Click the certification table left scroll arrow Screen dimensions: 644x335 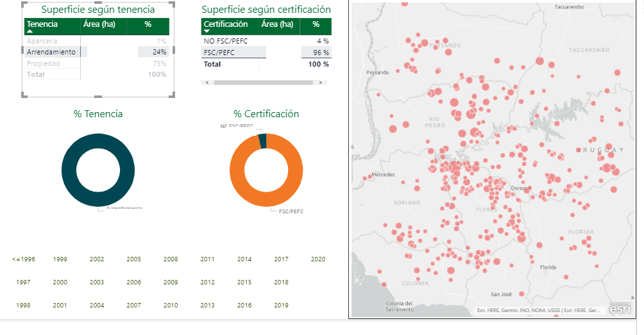207,83
